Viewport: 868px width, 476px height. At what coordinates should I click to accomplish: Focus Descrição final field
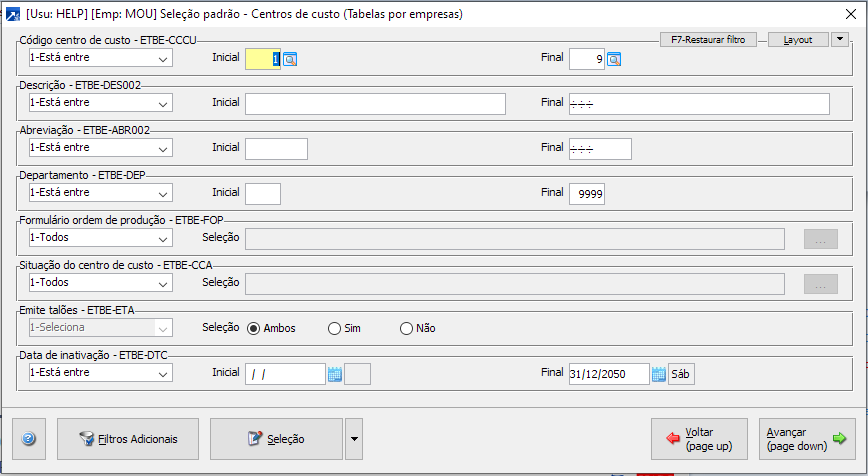point(699,104)
